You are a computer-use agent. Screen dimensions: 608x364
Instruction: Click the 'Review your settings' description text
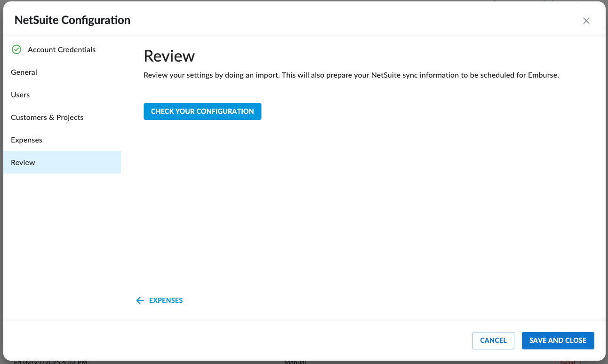[x=351, y=75]
